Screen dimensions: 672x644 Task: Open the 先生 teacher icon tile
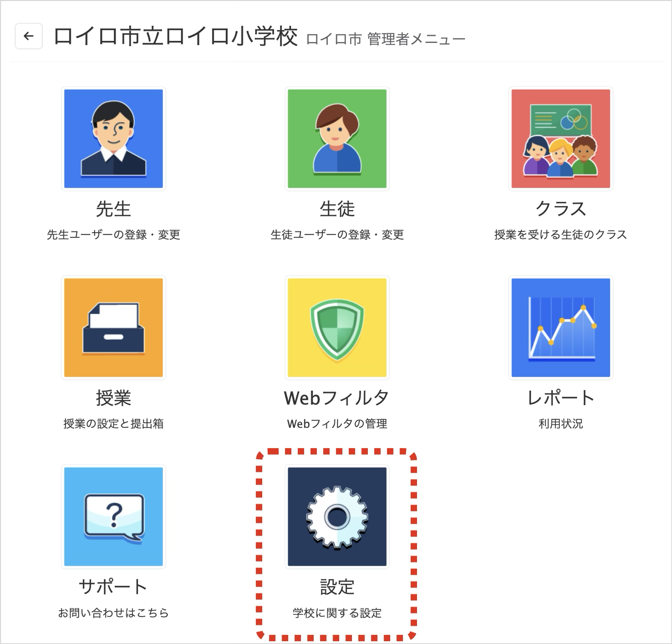click(x=113, y=138)
